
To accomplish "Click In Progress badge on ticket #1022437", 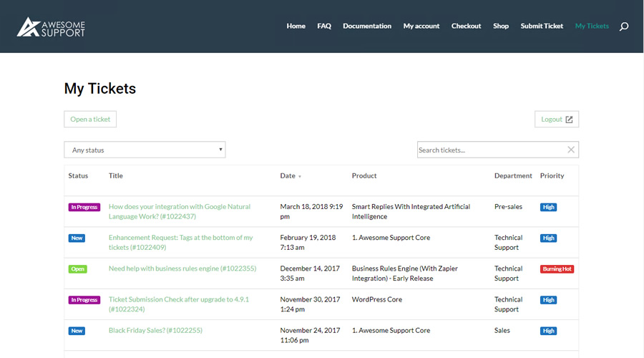I will (84, 207).
